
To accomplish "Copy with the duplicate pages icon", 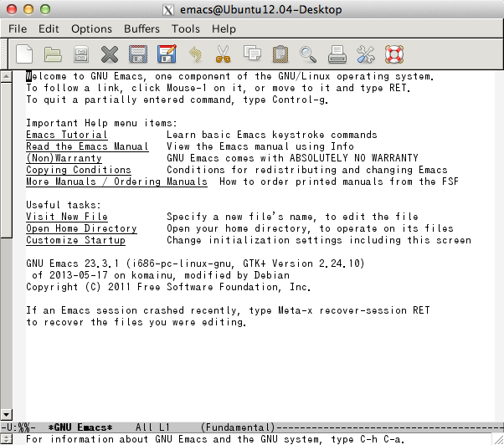I will point(252,54).
